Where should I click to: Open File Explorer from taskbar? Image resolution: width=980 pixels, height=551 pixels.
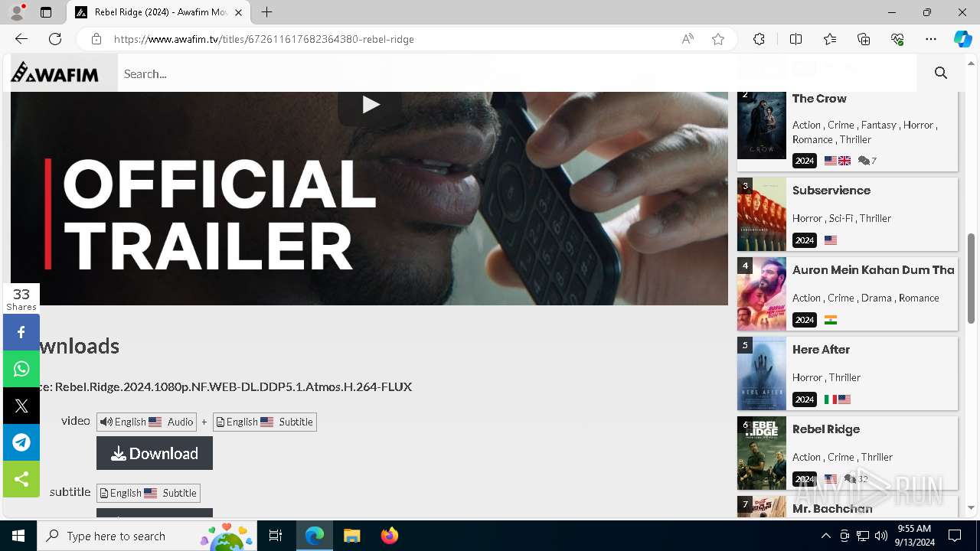coord(351,536)
